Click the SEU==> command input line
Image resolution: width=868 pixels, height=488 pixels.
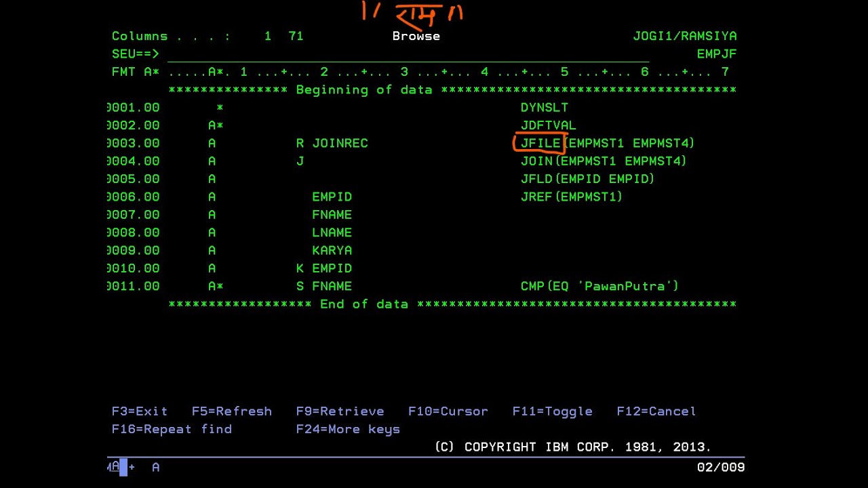tap(408, 54)
